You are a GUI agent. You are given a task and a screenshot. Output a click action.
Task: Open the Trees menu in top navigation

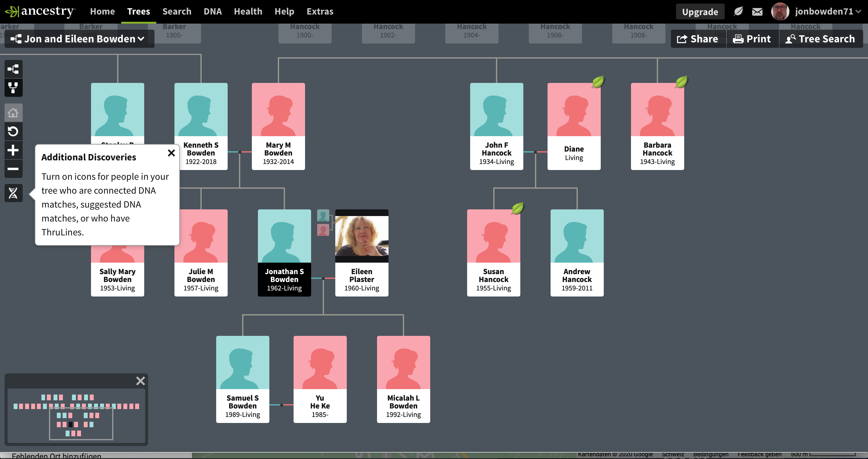pyautogui.click(x=138, y=11)
